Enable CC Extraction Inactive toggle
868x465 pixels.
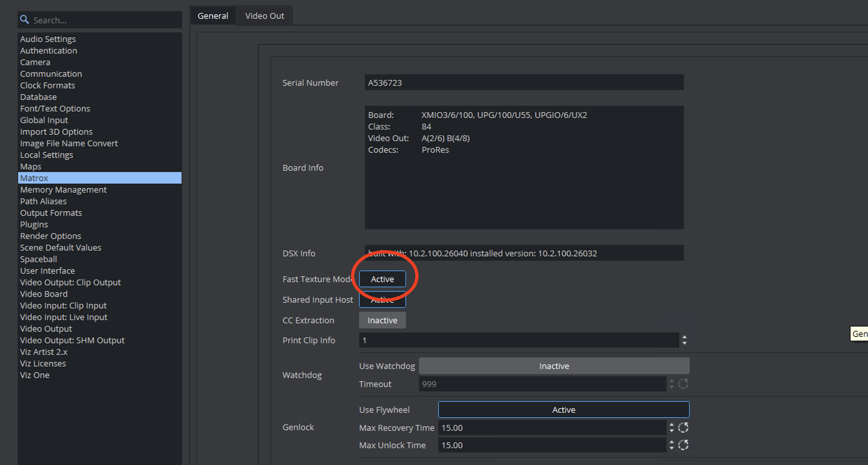click(x=382, y=320)
